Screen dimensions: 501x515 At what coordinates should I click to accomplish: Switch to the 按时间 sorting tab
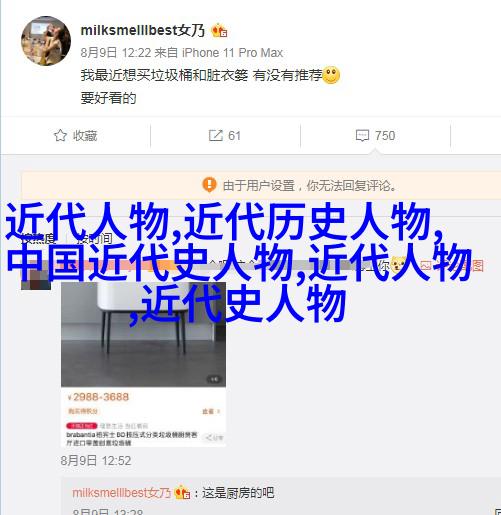[x=94, y=238]
